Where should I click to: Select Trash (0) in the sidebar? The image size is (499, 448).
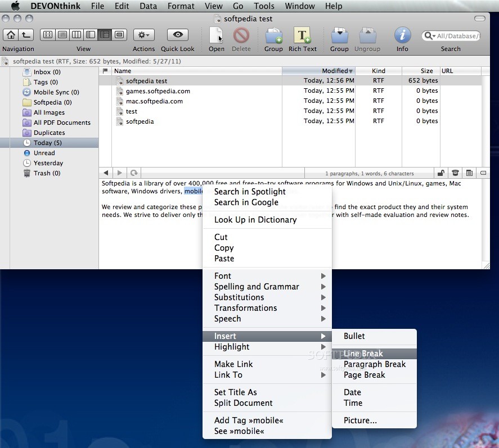[x=47, y=173]
